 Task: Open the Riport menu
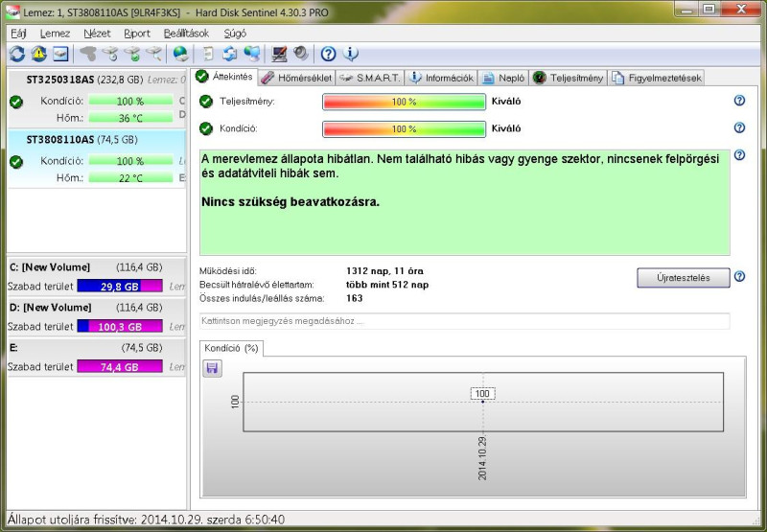point(137,34)
